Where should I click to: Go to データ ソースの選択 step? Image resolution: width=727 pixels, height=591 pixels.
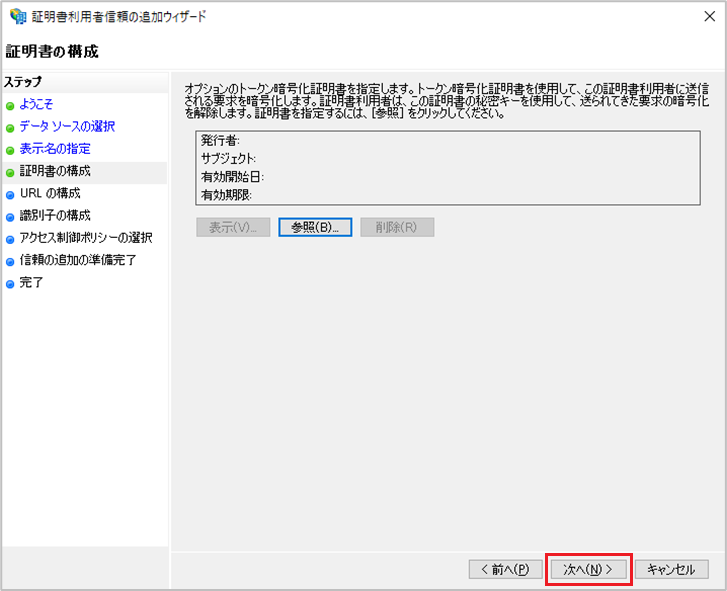[67, 126]
